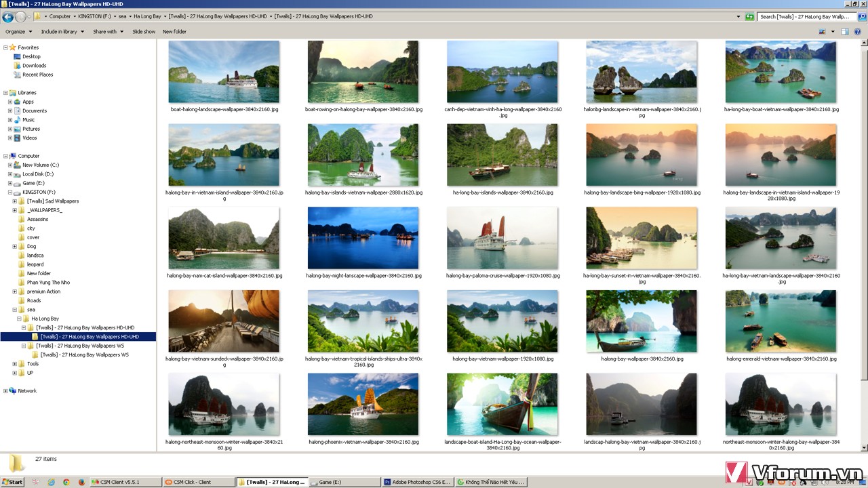The width and height of the screenshot is (868, 488).
Task: Select the leopard folder in tree
Action: click(x=35, y=264)
